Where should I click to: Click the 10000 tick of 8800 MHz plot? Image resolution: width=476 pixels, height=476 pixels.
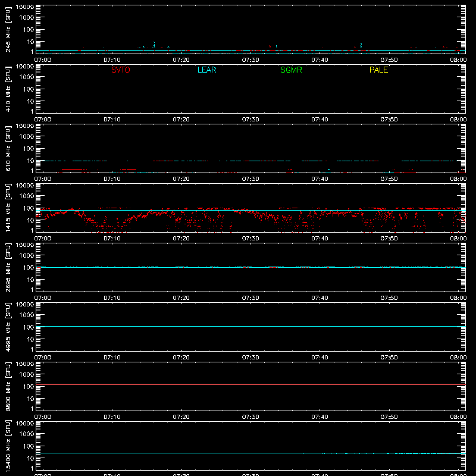[x=25, y=364]
